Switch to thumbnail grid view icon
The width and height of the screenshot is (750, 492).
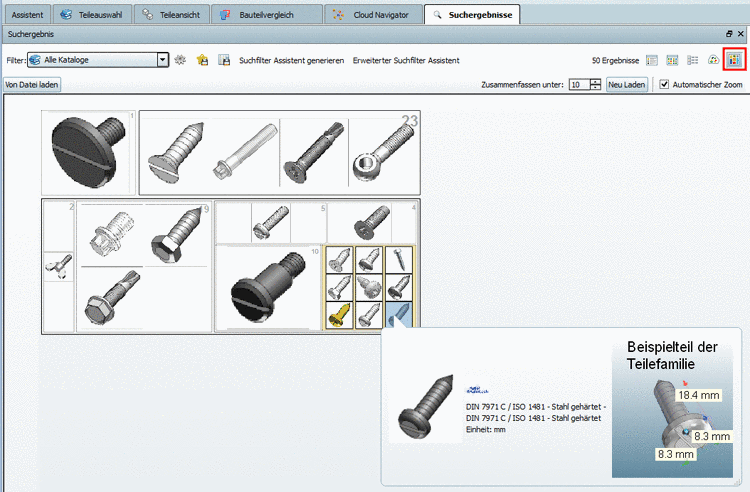[x=672, y=60]
